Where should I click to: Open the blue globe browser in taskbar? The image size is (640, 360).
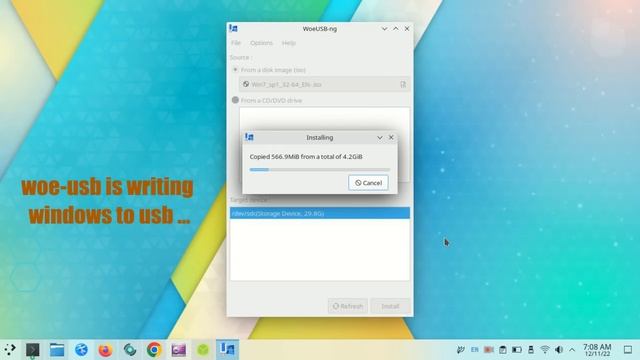[81, 350]
